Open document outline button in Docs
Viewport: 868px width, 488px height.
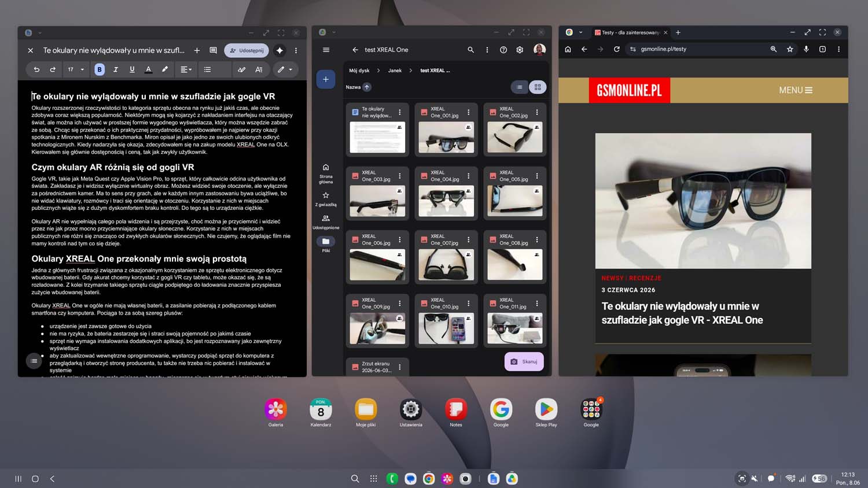[x=34, y=361]
